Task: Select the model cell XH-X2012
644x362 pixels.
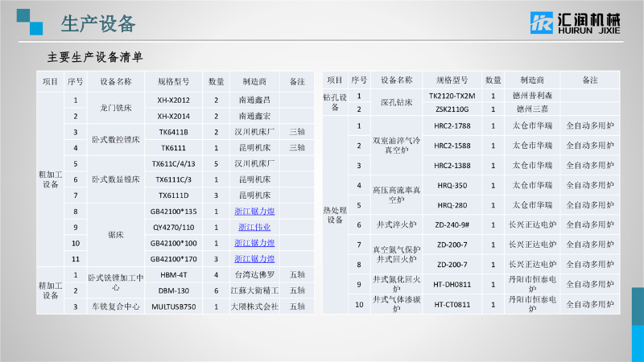Action: coord(173,100)
